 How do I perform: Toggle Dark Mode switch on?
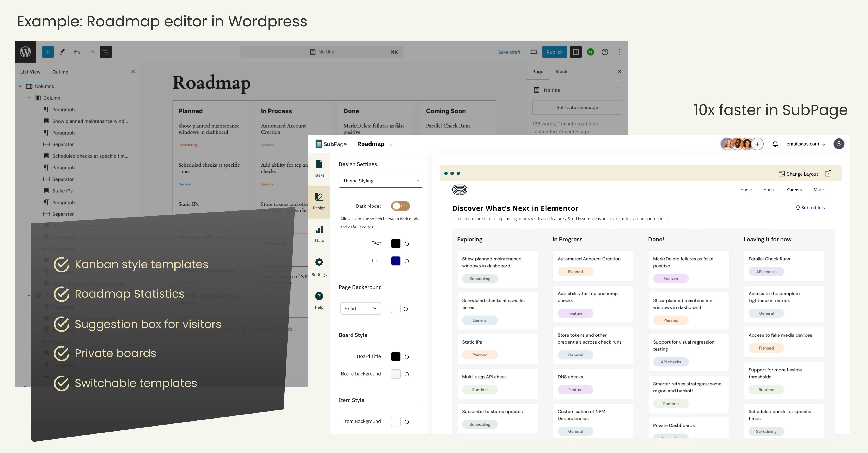pos(400,206)
